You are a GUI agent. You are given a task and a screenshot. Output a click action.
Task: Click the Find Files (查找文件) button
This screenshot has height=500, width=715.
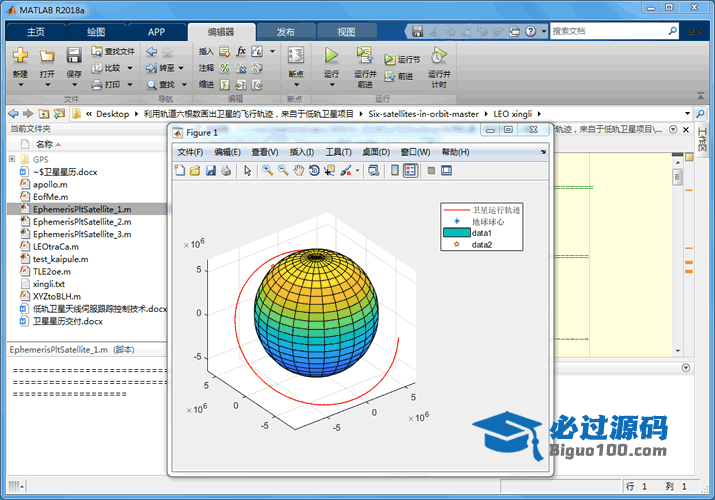[x=113, y=52]
